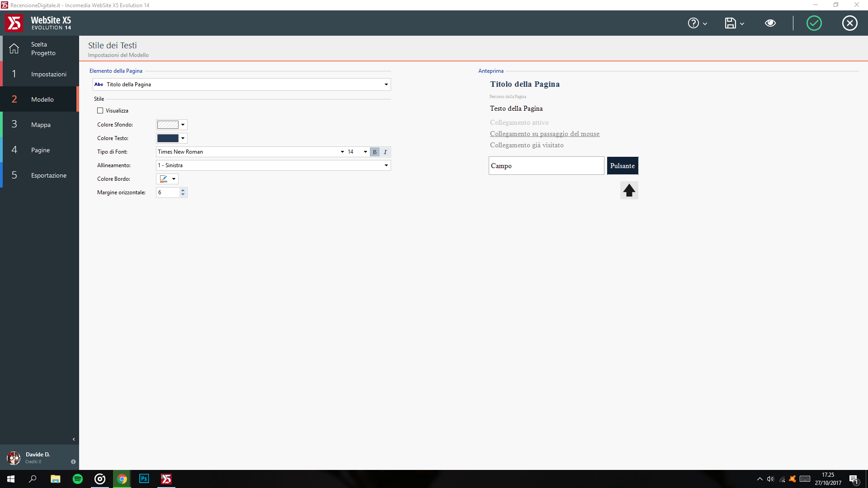868x488 pixels.
Task: Click the Colore Sfondo hatched swatch
Action: point(168,125)
